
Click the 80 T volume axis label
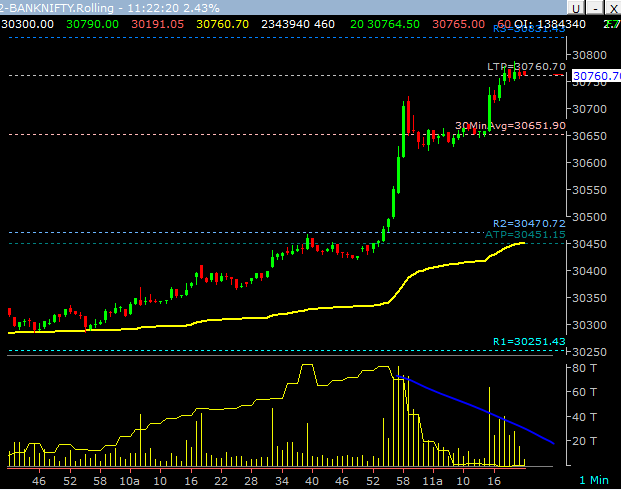(x=584, y=368)
